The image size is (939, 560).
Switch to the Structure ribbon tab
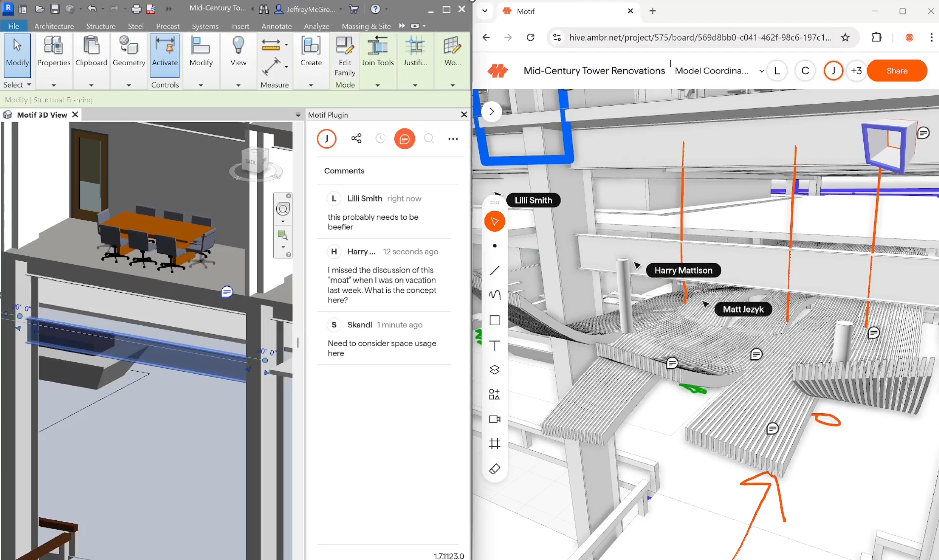pyautogui.click(x=101, y=26)
